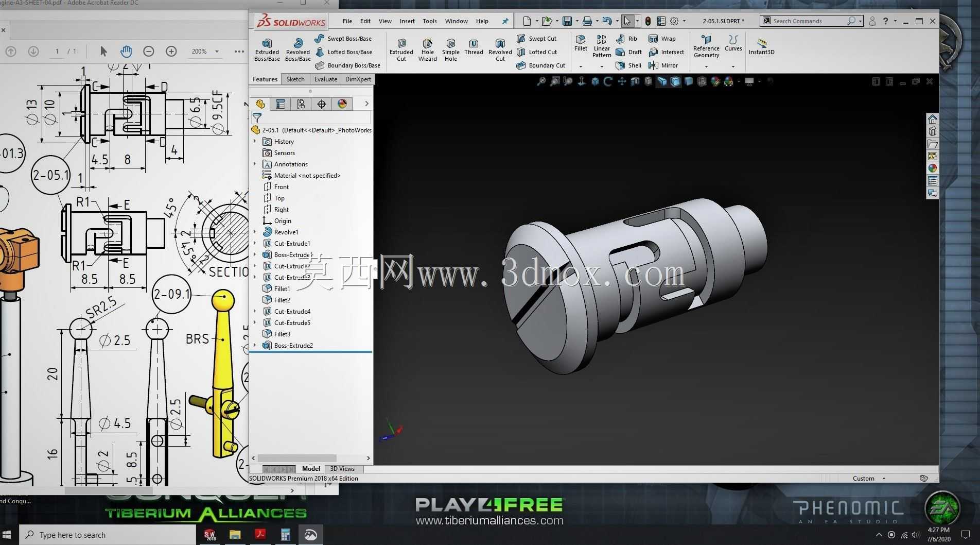Viewport: 980px width, 545px height.
Task: Open Reference Geometry tools
Action: (x=706, y=46)
